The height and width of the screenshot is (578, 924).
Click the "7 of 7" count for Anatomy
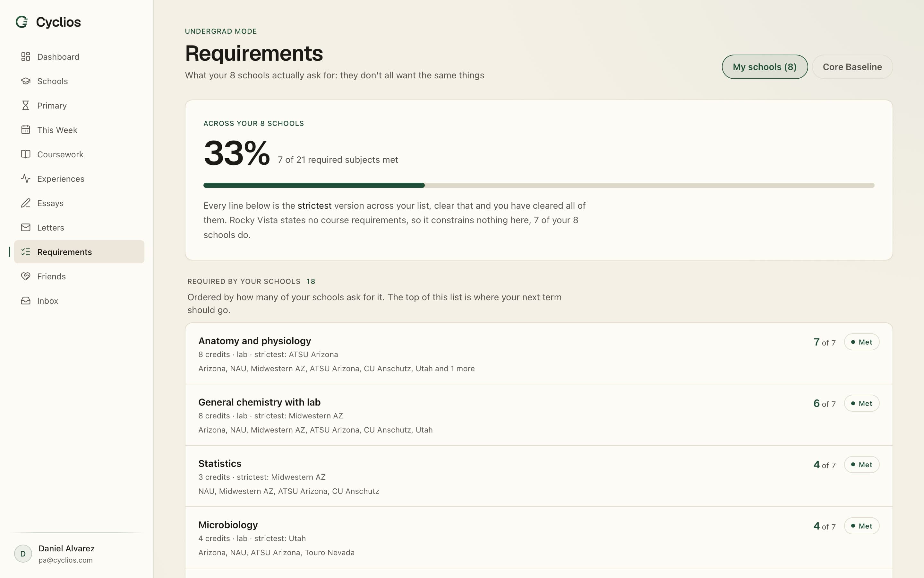coord(824,342)
